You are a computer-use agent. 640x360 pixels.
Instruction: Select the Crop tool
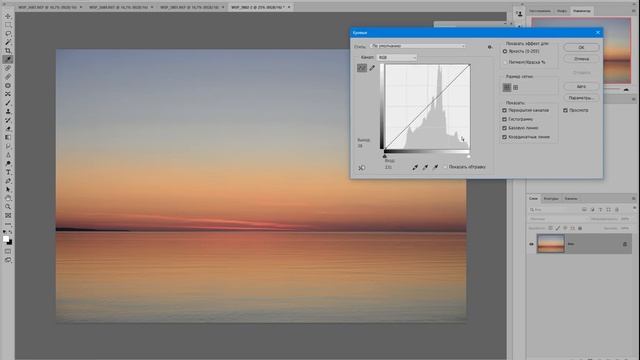(x=8, y=51)
